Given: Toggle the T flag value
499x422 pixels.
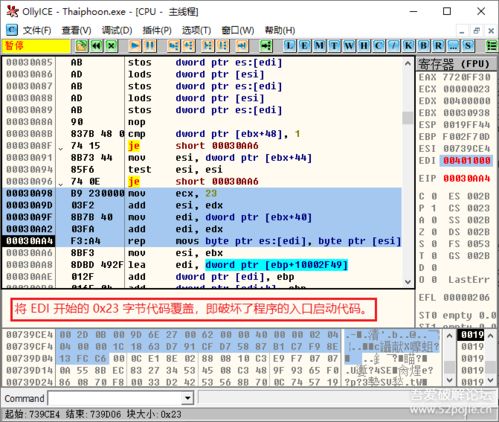Looking at the screenshot, I should click(x=434, y=256).
